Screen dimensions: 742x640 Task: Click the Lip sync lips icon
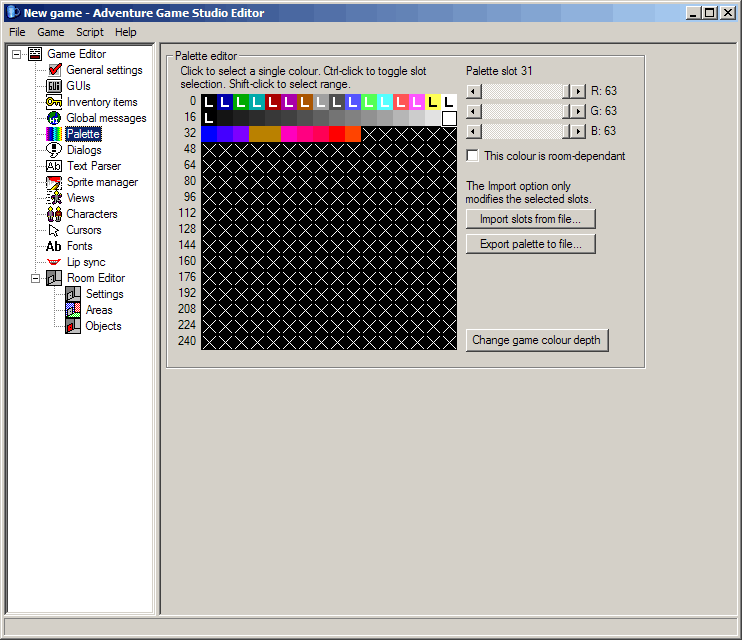54,262
